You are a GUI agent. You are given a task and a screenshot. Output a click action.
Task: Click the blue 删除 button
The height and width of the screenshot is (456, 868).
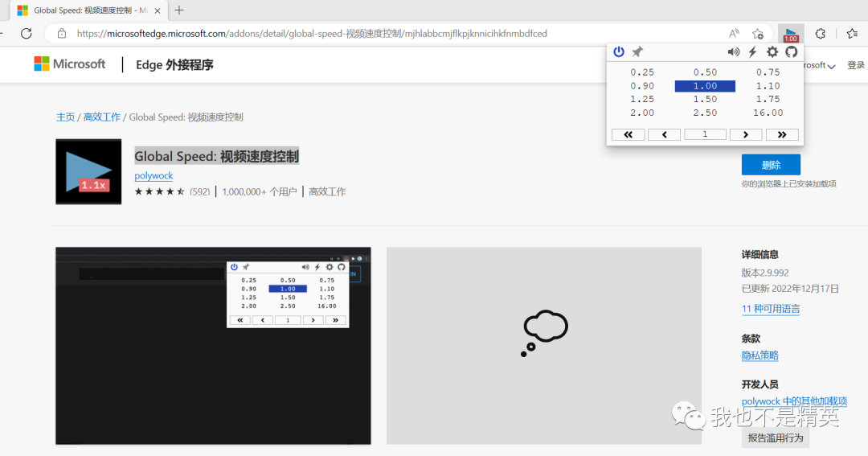[771, 165]
